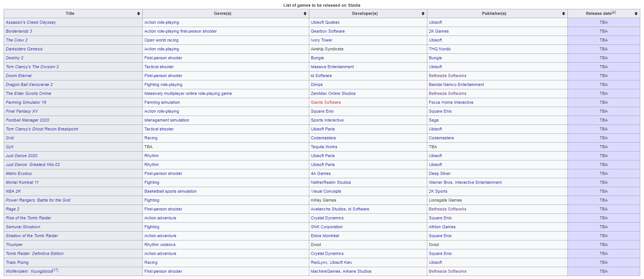This screenshot has width=644, height=279.
Task: Sort table by Title column arrows
Action: pyautogui.click(x=138, y=13)
